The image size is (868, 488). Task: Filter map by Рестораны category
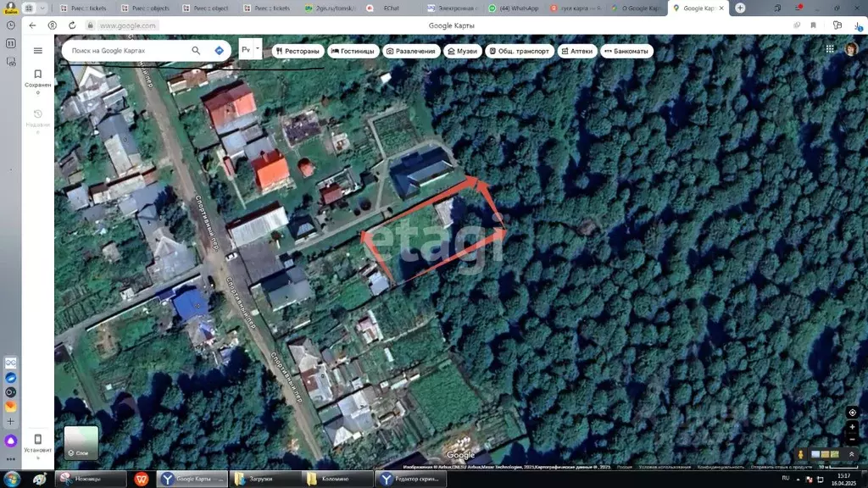point(298,51)
